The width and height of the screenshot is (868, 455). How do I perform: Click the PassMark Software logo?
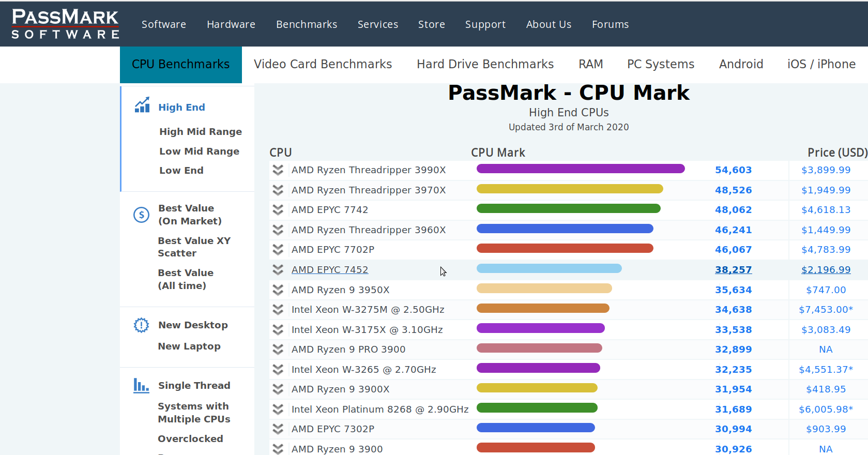click(x=65, y=24)
